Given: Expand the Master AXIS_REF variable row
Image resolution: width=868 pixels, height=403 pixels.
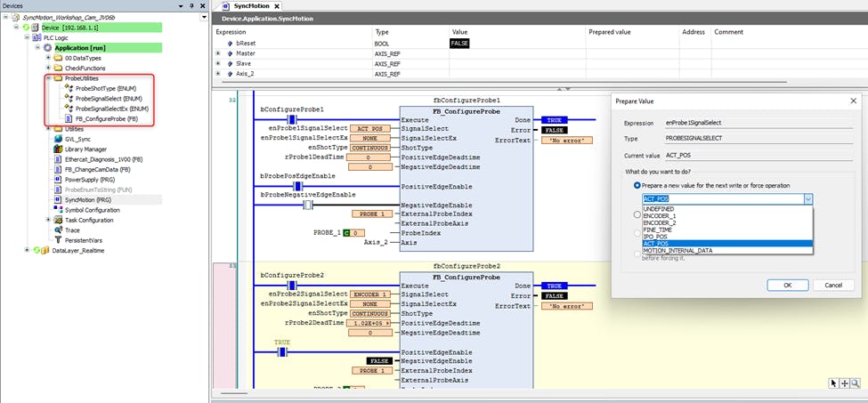Looking at the screenshot, I should click(218, 53).
